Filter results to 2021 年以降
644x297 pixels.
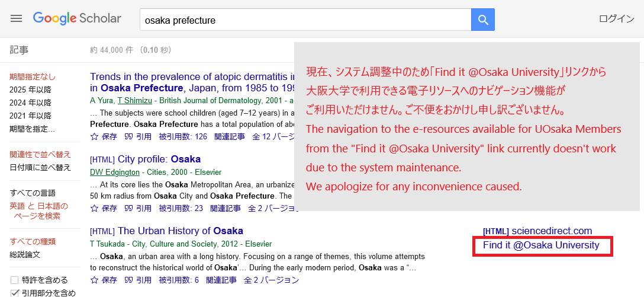coord(30,116)
